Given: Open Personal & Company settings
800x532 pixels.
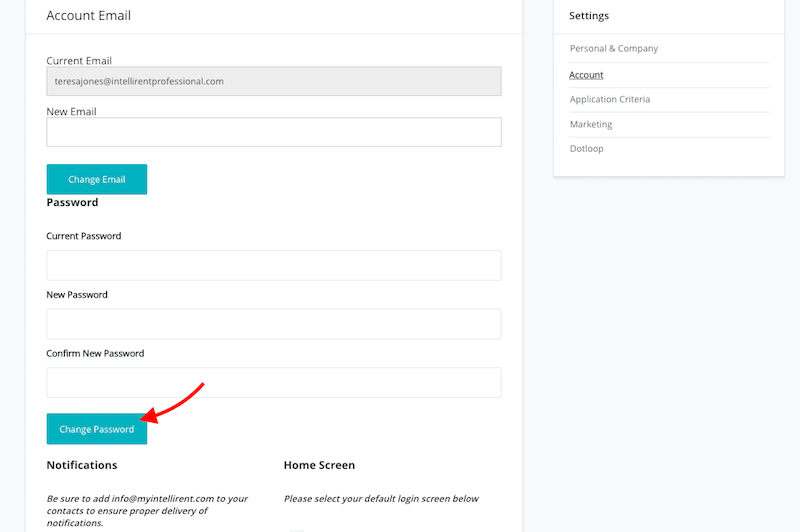Looking at the screenshot, I should (613, 49).
